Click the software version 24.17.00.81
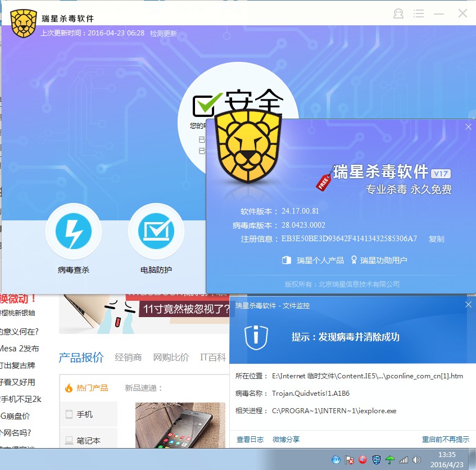 (x=300, y=211)
